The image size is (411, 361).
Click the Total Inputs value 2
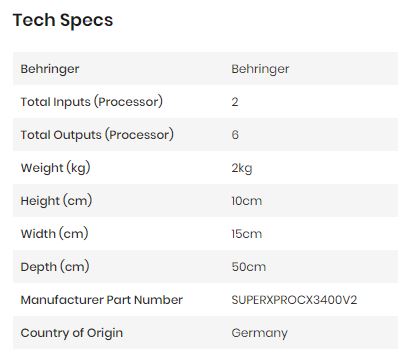tap(235, 102)
